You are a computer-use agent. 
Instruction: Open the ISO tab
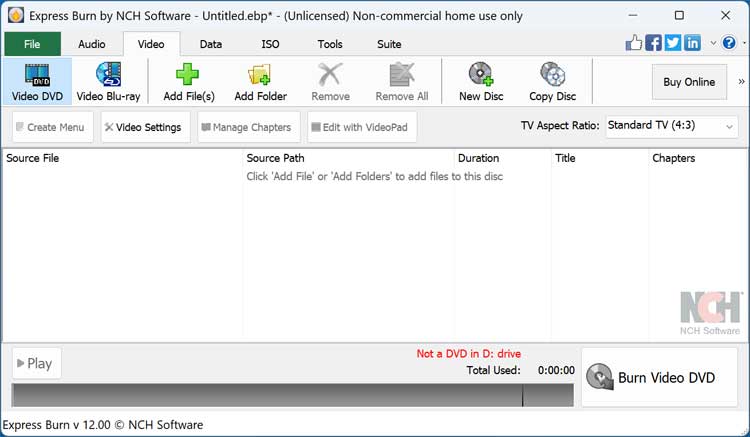click(270, 44)
